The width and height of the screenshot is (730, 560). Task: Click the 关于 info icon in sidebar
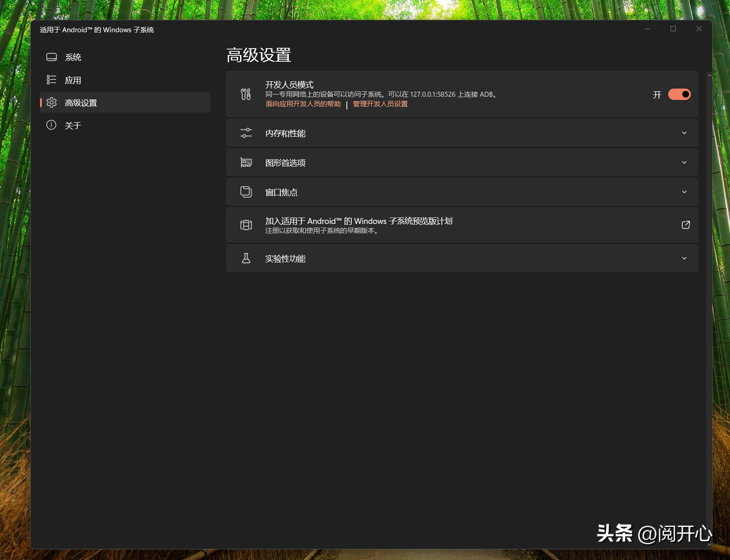click(x=51, y=125)
